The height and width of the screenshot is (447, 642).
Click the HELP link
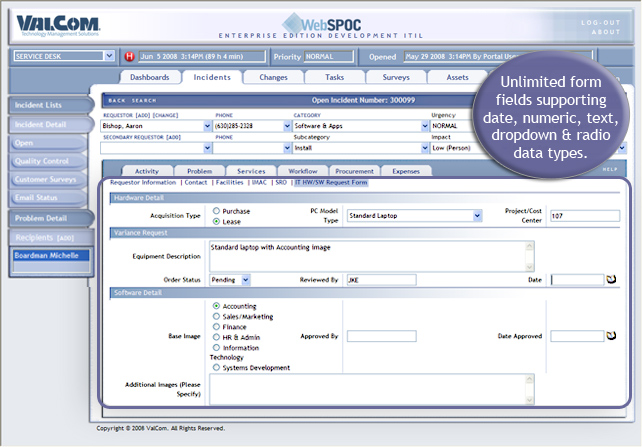point(610,169)
